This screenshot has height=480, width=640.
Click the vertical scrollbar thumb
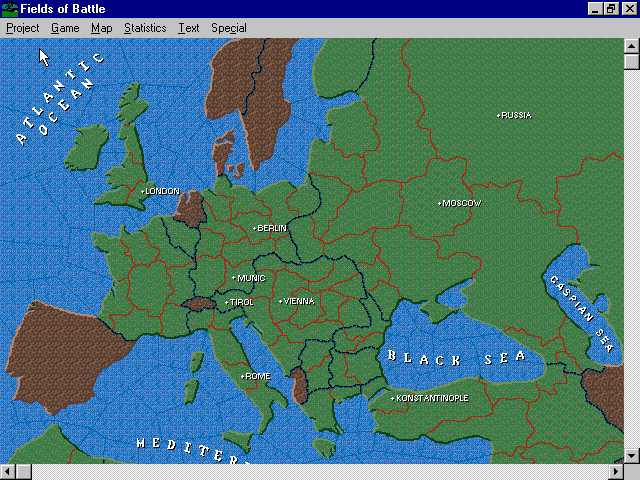(x=631, y=62)
